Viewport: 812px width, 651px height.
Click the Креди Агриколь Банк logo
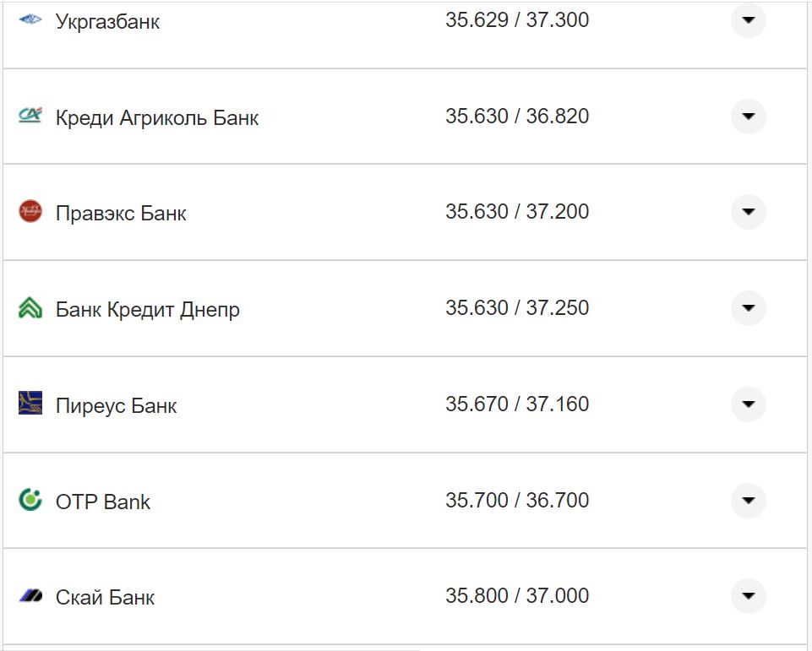pos(30,116)
